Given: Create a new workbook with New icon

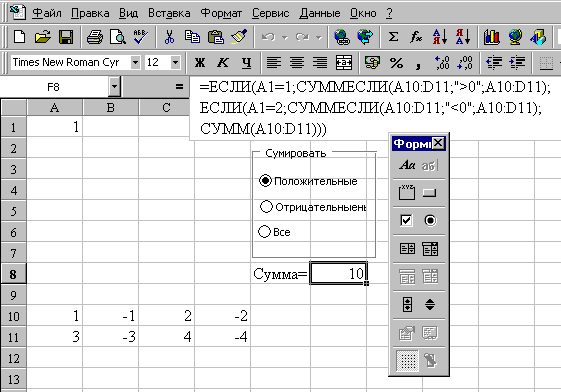Looking at the screenshot, I should [19, 37].
